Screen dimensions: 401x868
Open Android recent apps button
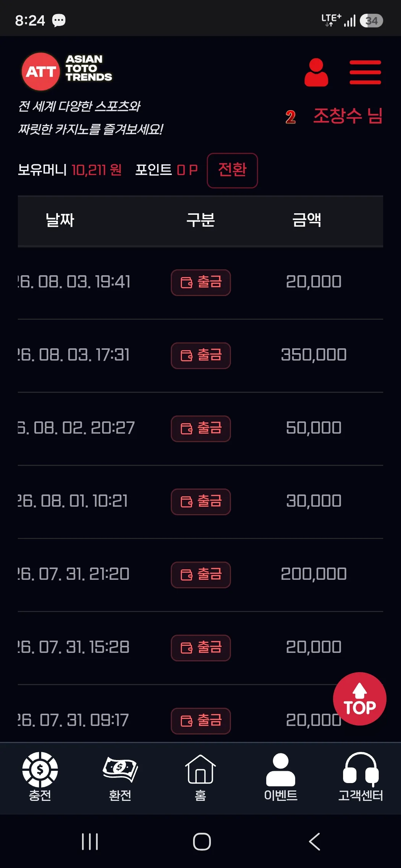(x=90, y=841)
